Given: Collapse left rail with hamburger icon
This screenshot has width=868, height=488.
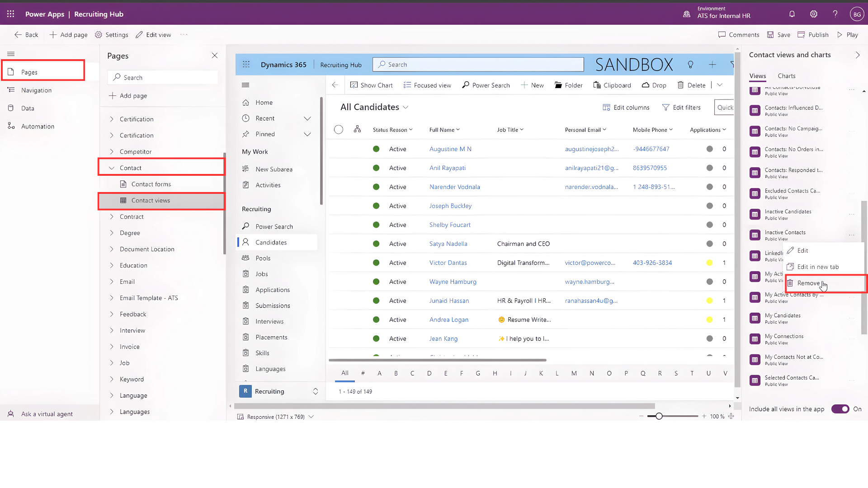Looking at the screenshot, I should [x=11, y=54].
